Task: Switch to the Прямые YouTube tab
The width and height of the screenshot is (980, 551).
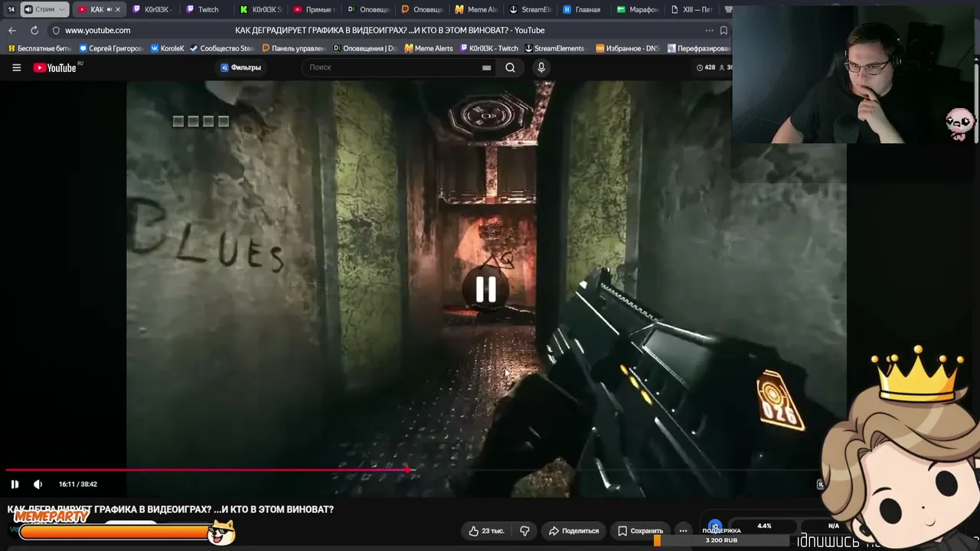Action: pyautogui.click(x=313, y=10)
